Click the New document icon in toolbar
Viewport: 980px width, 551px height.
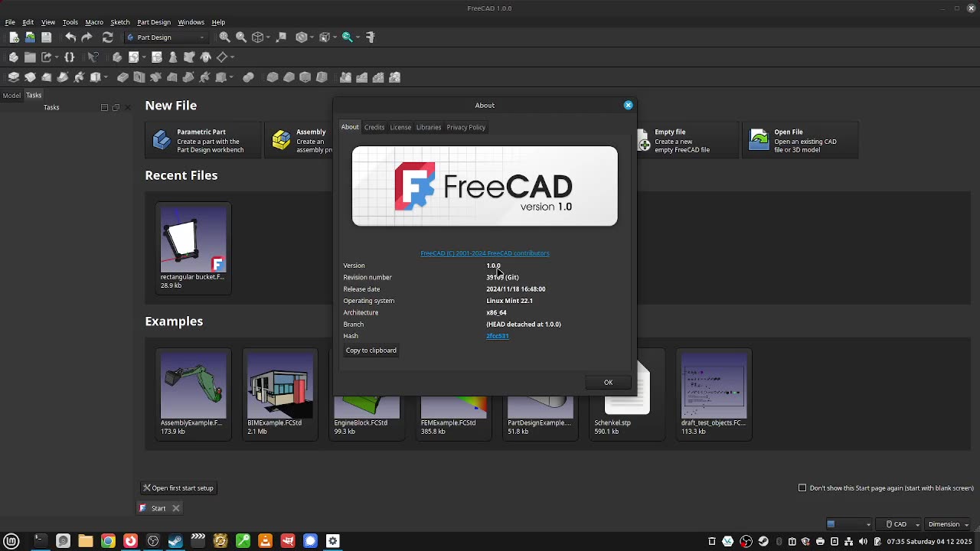[x=14, y=37]
